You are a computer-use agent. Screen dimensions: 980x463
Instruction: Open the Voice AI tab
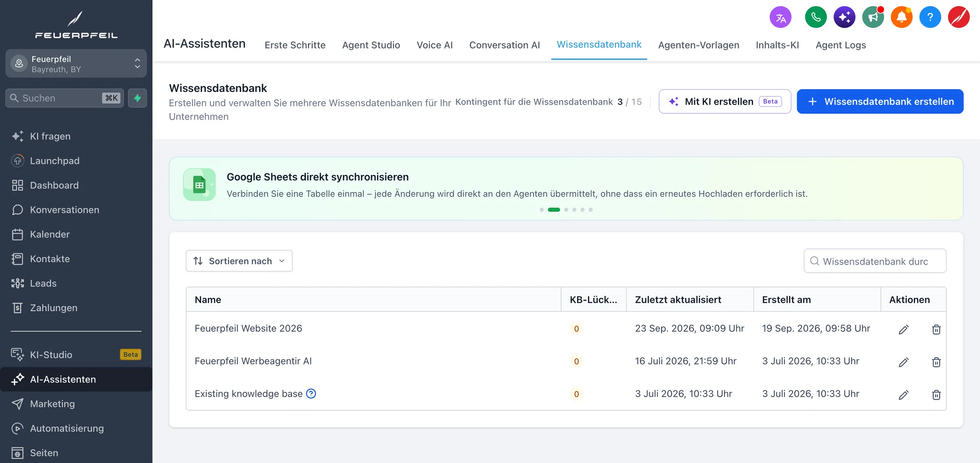click(x=434, y=45)
